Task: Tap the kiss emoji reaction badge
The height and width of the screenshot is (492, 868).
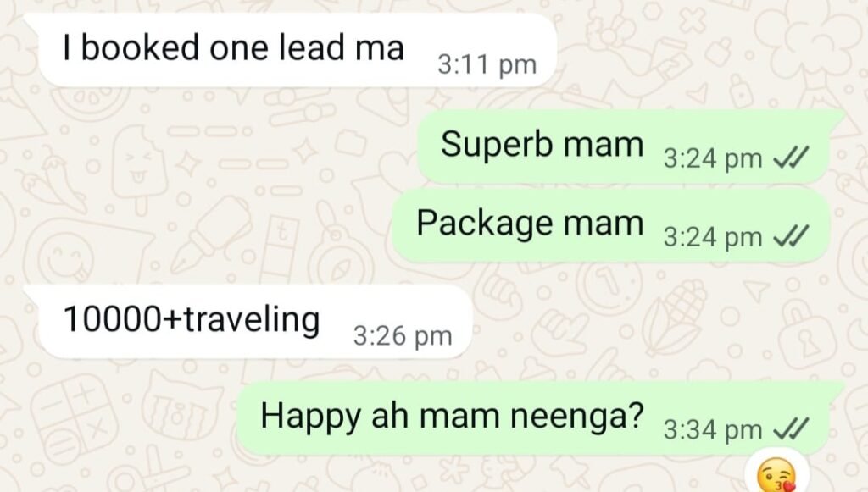Action: tap(776, 475)
